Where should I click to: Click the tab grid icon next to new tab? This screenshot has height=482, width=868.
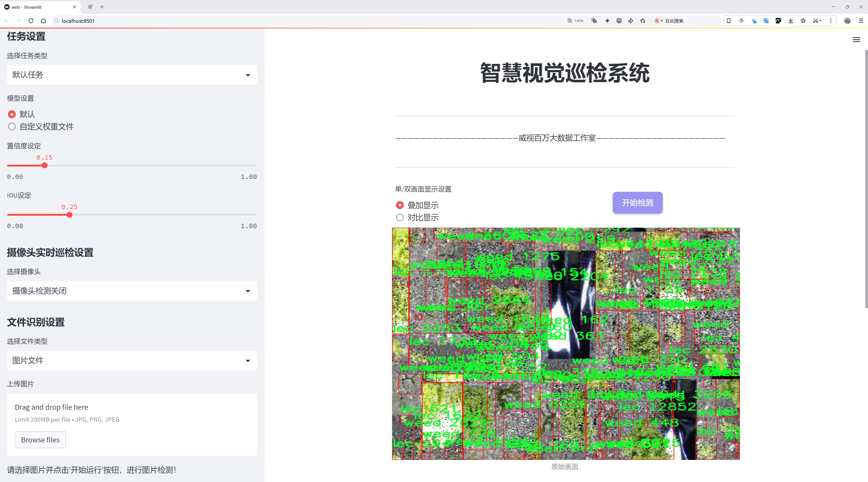[90, 7]
